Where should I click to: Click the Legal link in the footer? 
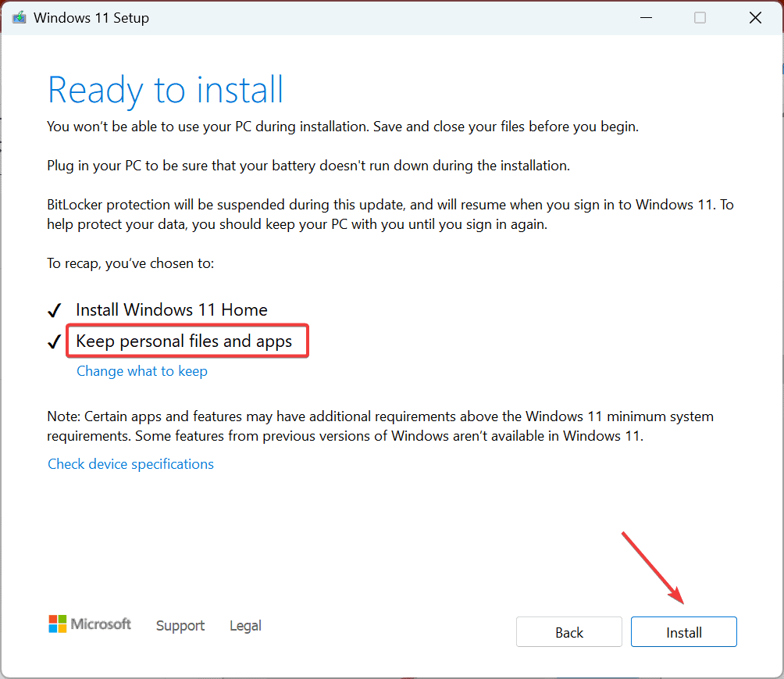tap(245, 625)
